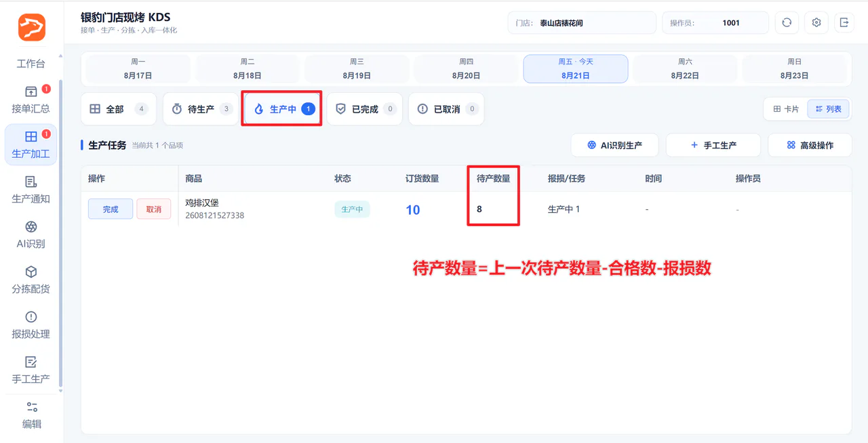Open settings gear in header
868x443 pixels.
pyautogui.click(x=816, y=22)
